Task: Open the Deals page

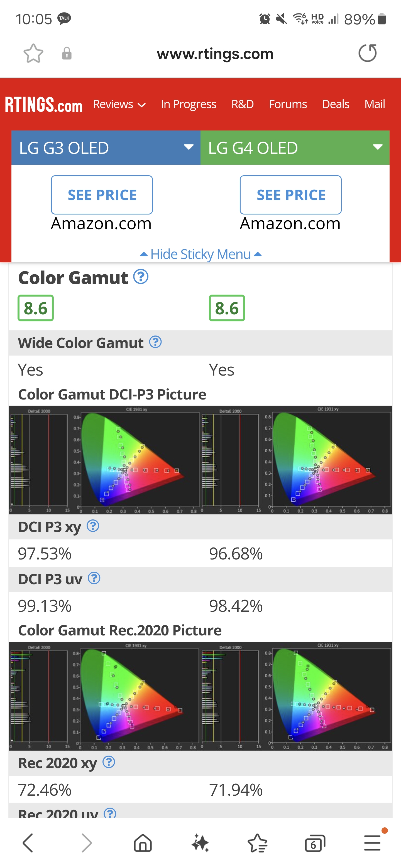Action: click(335, 104)
